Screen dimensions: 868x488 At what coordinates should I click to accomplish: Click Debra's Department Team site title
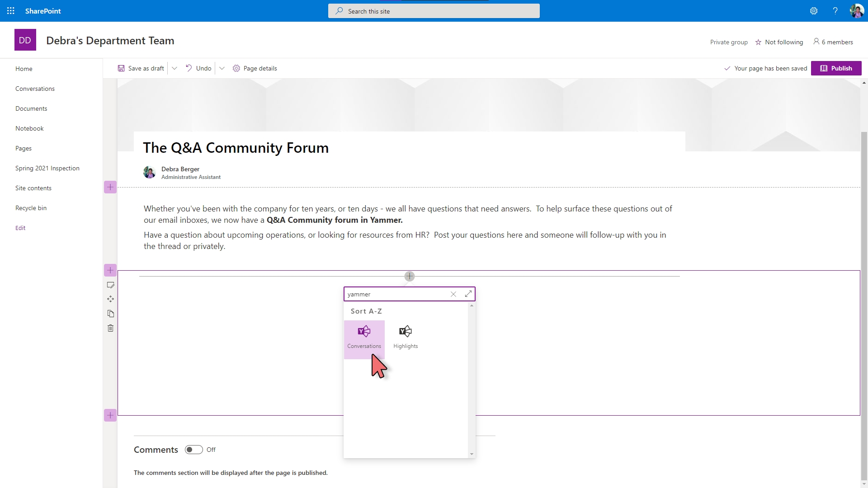click(x=110, y=40)
